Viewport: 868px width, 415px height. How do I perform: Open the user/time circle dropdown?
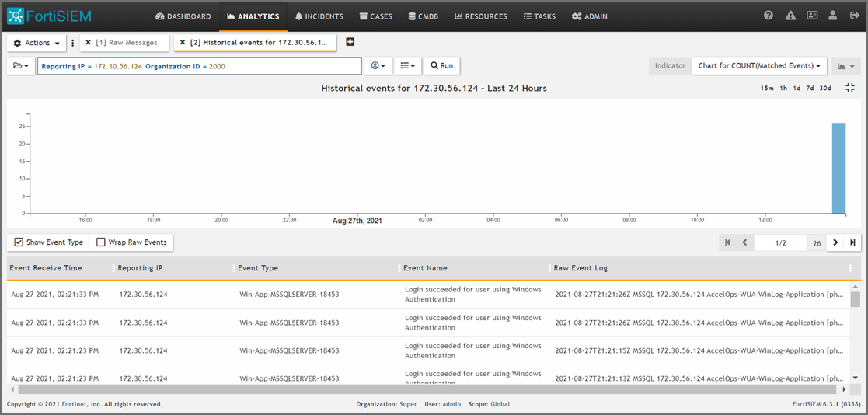378,65
